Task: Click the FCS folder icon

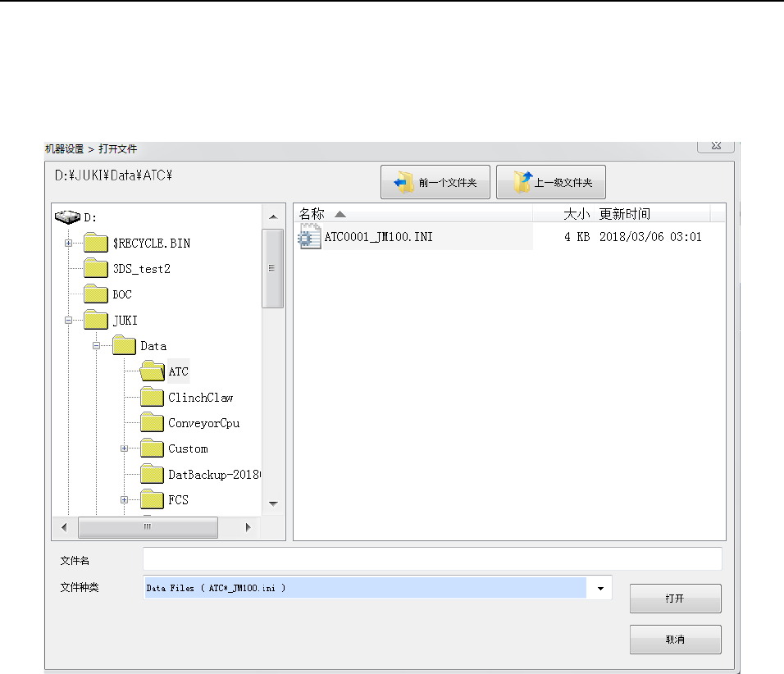Action: [x=152, y=499]
